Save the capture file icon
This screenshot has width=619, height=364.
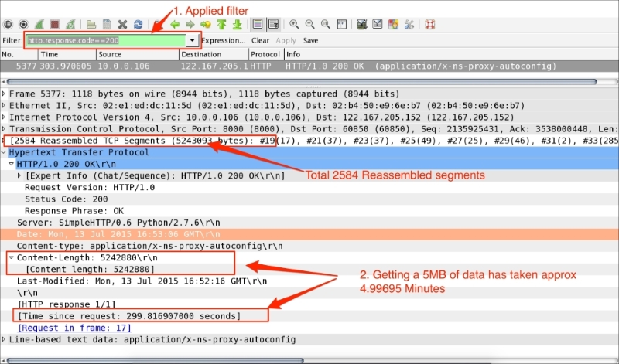coord(107,25)
